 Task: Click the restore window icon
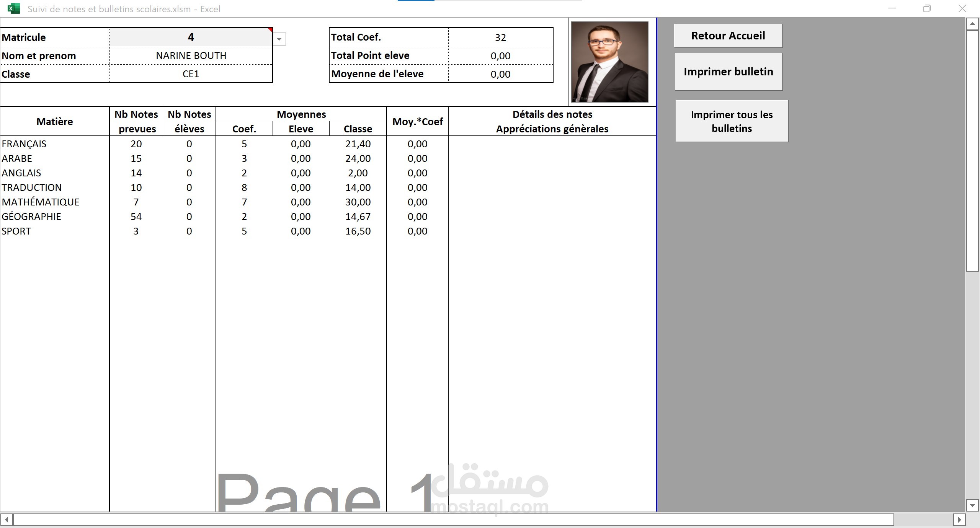click(927, 8)
